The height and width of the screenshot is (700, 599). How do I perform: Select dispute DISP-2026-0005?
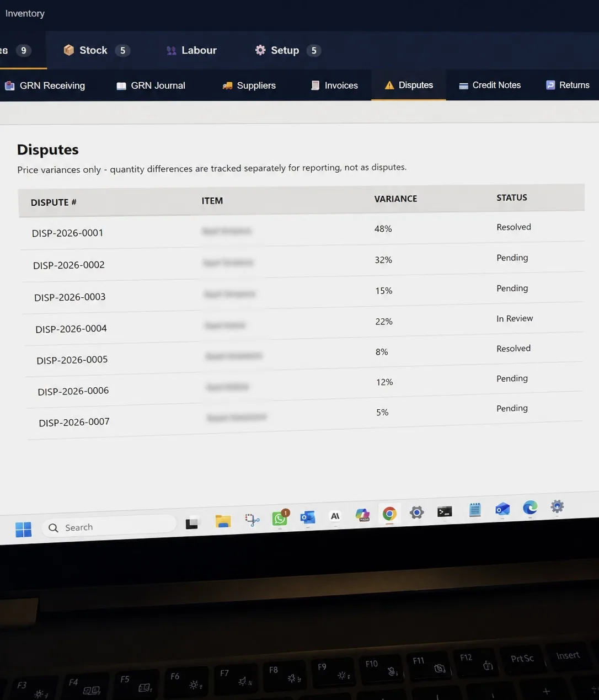click(x=72, y=360)
